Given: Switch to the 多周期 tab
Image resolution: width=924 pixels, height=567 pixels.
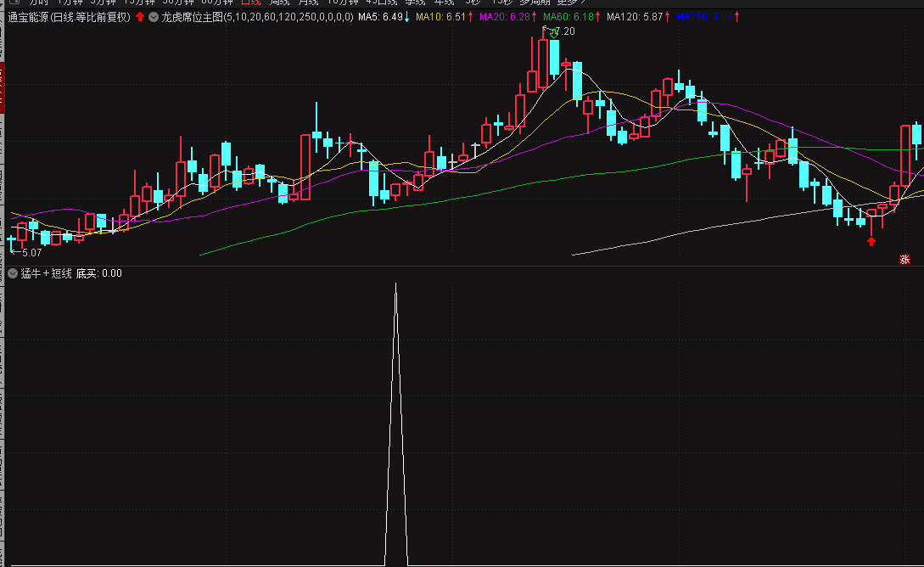Looking at the screenshot, I should (534, 3).
